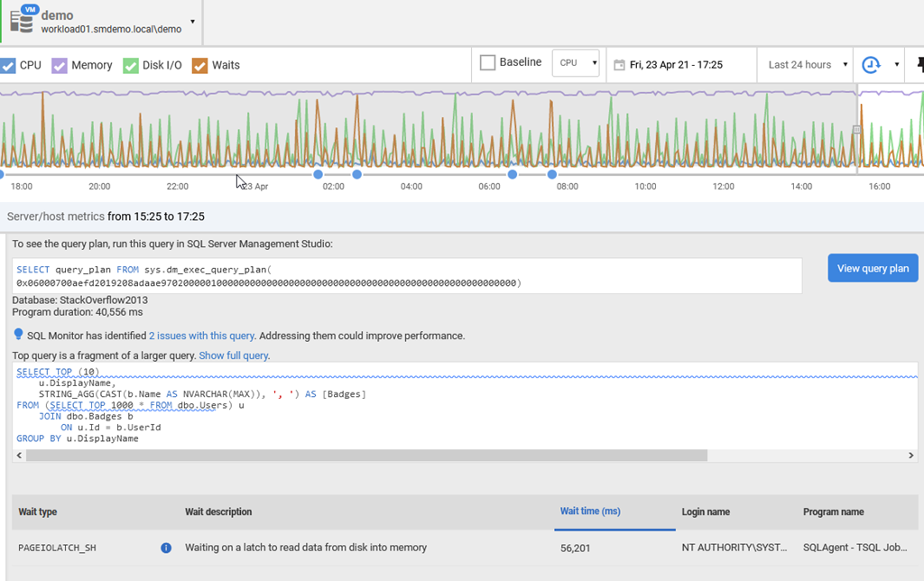The image size is (924, 581).
Task: Click the demo server database icon
Action: point(22,21)
